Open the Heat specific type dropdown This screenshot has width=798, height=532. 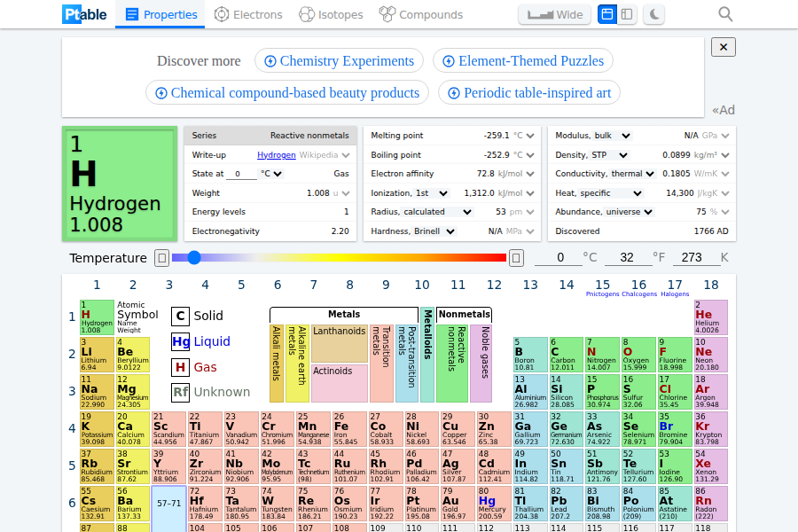point(611,193)
